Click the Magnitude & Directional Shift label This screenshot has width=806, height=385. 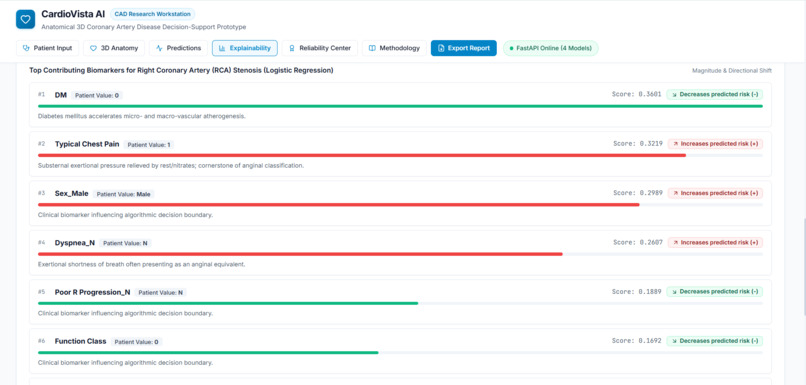731,71
